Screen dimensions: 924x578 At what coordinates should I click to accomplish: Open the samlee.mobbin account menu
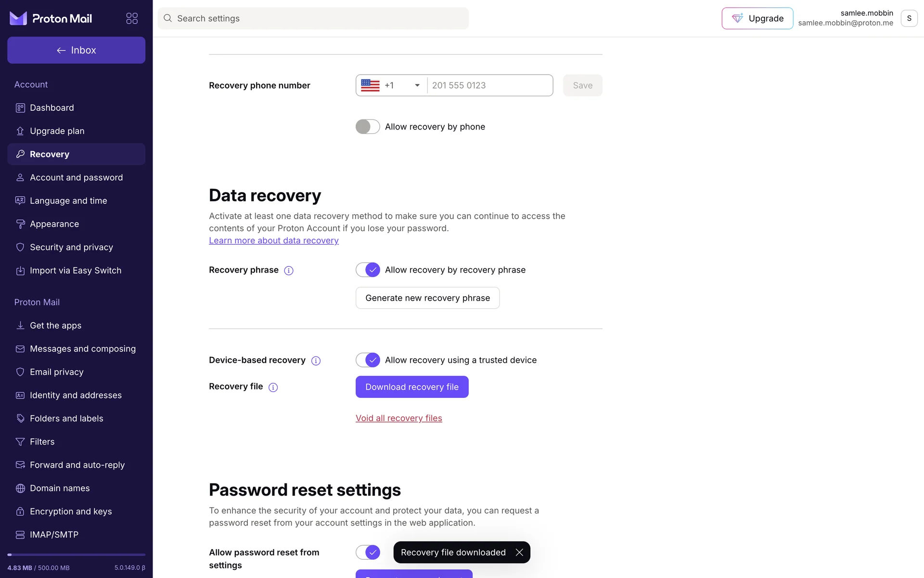pyautogui.click(x=909, y=18)
